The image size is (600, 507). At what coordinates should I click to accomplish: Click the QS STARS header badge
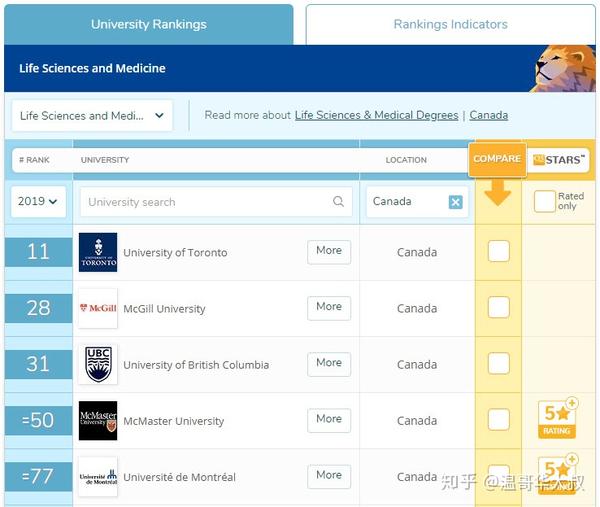[x=559, y=160]
